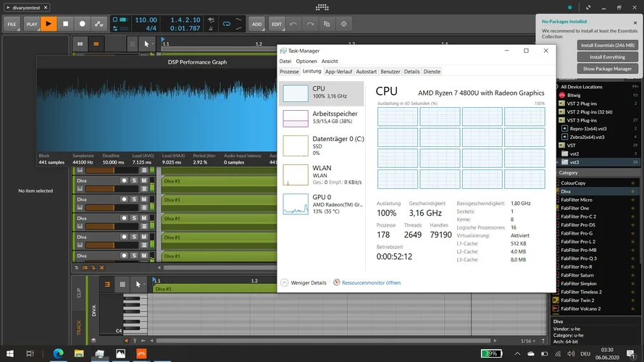Open the EDIT dropdown menu
Image resolution: width=644 pixels, height=362 pixels.
pyautogui.click(x=277, y=24)
